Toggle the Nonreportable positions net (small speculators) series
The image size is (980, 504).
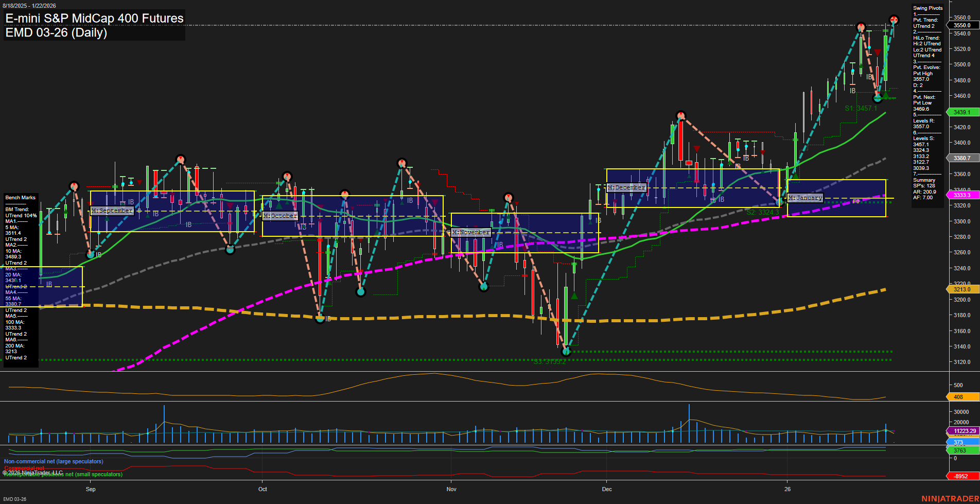(x=62, y=475)
